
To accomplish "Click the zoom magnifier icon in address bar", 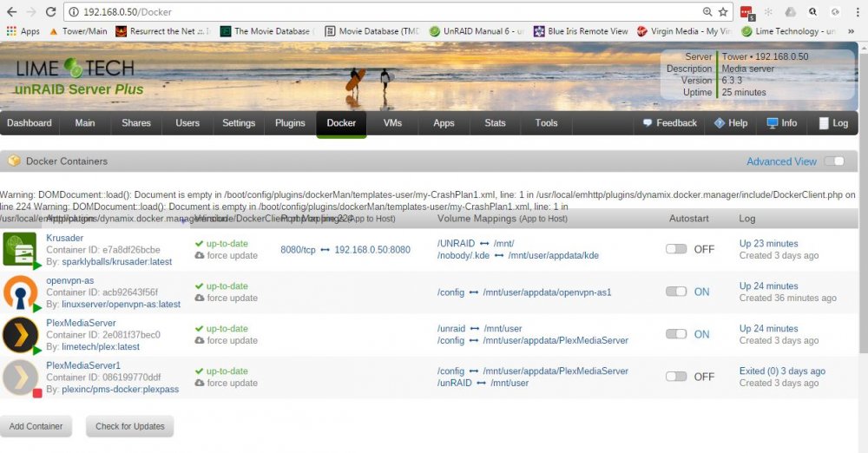I will (x=707, y=11).
